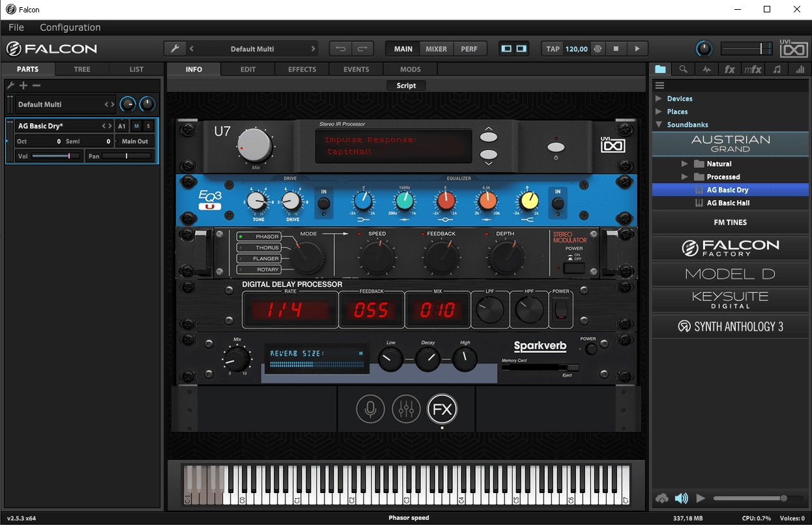Open the FM TINES soundbank
Screen dimensions: 812x525
pyautogui.click(x=731, y=222)
